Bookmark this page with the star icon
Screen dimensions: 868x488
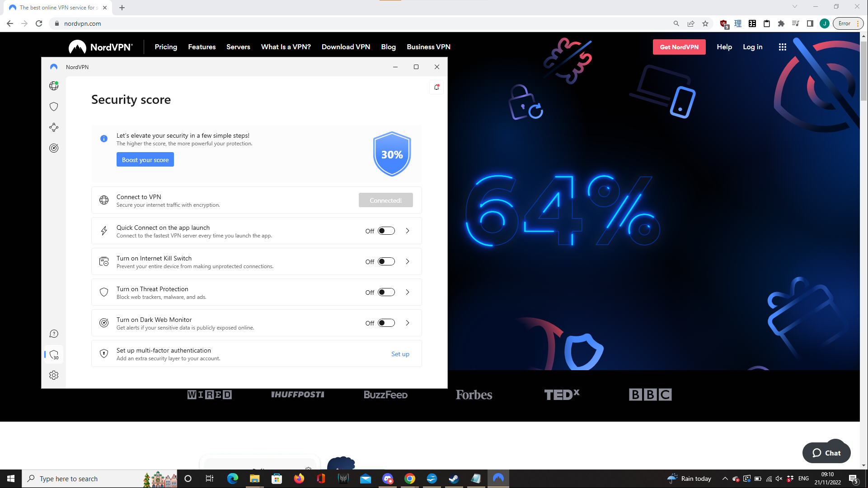(705, 23)
